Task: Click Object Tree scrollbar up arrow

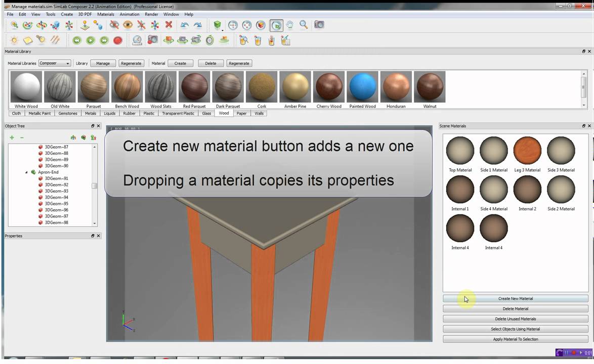Action: pos(94,147)
